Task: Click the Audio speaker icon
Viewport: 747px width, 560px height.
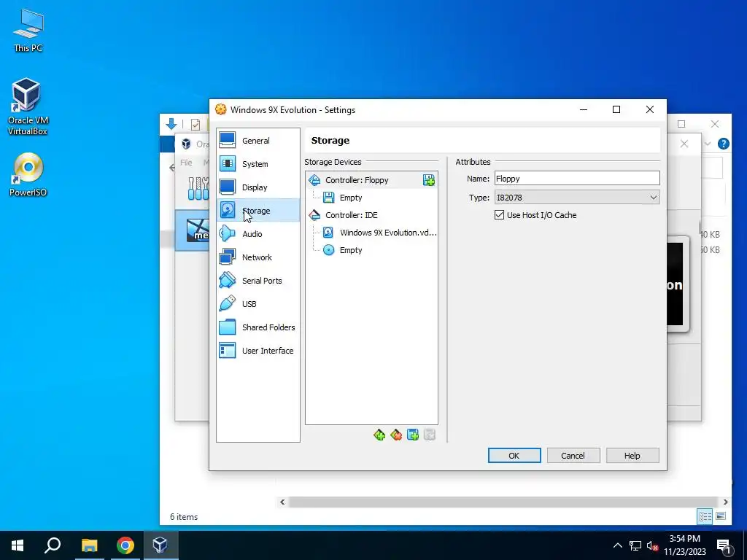Action: click(x=228, y=233)
